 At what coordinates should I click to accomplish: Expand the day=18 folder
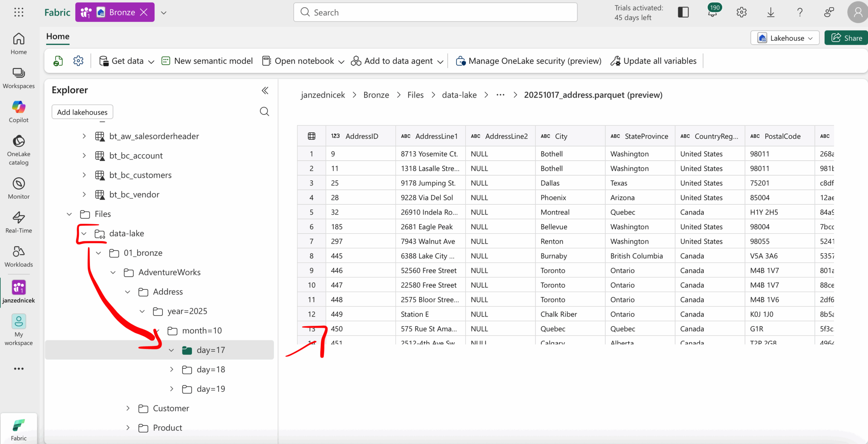click(172, 369)
